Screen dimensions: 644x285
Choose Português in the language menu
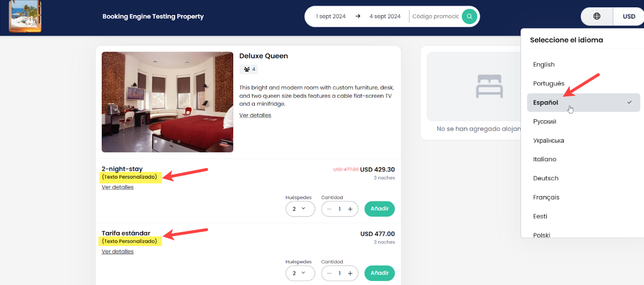click(548, 84)
